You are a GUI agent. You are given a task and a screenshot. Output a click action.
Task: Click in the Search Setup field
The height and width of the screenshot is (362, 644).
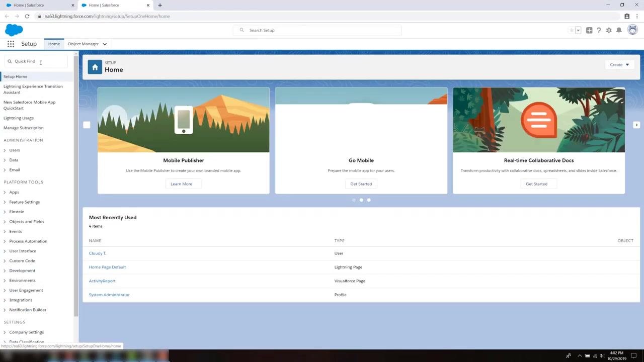pos(317,30)
